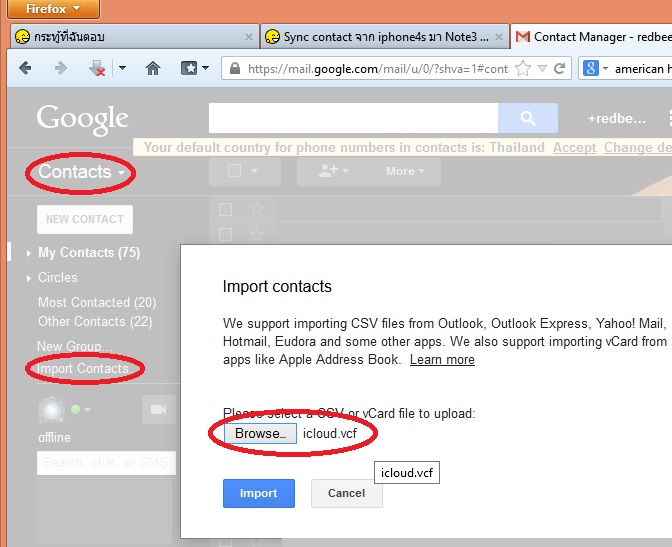This screenshot has height=547, width=672.
Task: Open the Firefox menu dropdown
Action: [53, 9]
